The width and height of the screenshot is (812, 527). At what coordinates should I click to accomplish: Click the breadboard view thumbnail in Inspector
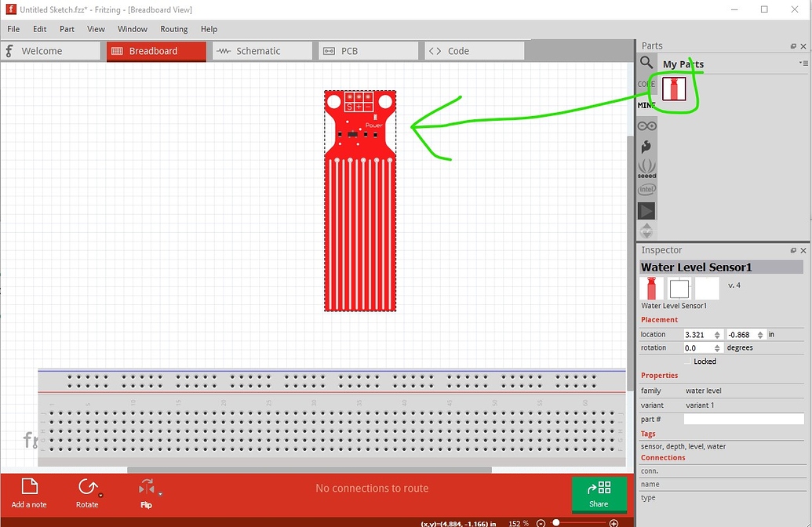(x=651, y=288)
